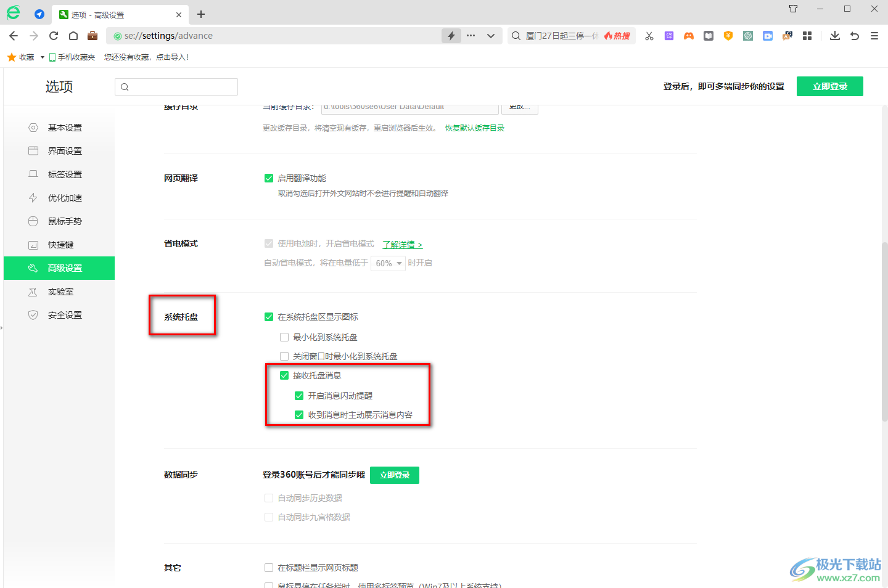Click the 了解详情 link
Viewport: 888px width, 588px height.
click(x=403, y=245)
